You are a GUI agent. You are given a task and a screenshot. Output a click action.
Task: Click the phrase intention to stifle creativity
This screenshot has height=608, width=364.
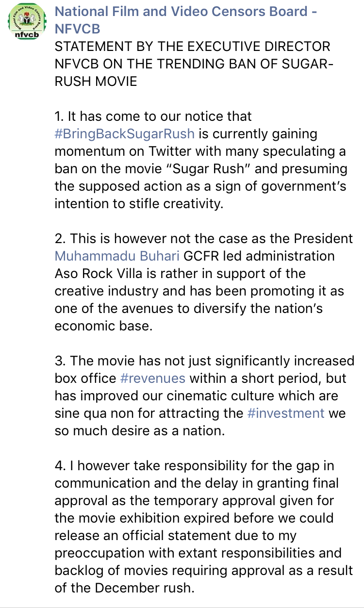(139, 203)
